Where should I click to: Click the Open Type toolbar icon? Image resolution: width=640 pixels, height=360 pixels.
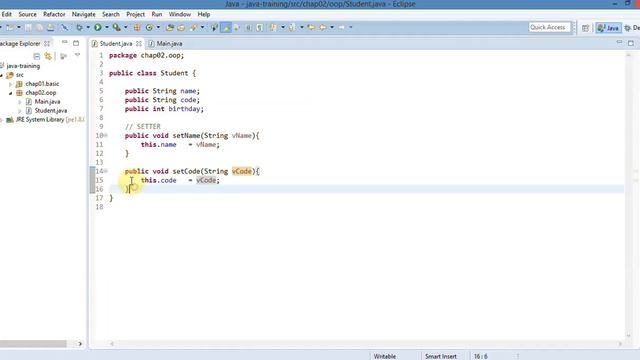169,27
